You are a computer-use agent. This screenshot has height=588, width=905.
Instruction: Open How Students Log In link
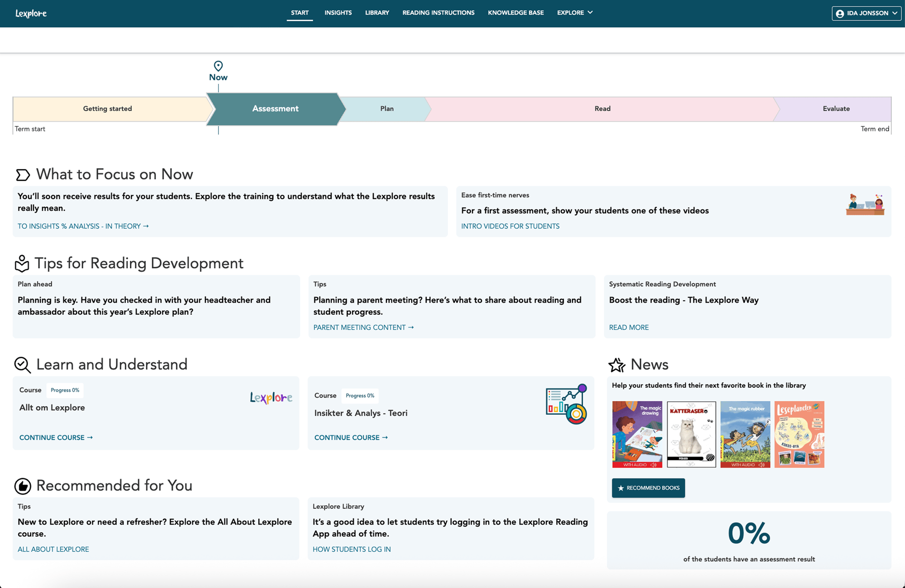coord(352,550)
